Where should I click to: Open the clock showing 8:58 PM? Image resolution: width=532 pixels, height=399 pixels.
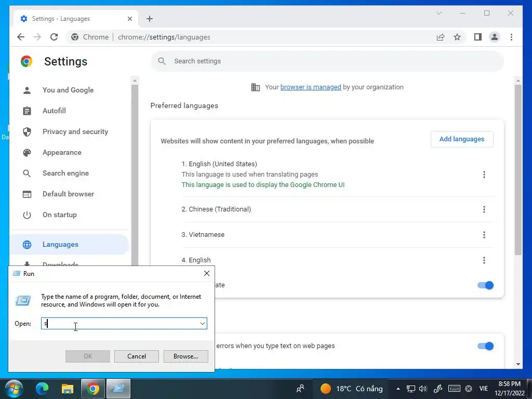click(x=510, y=389)
